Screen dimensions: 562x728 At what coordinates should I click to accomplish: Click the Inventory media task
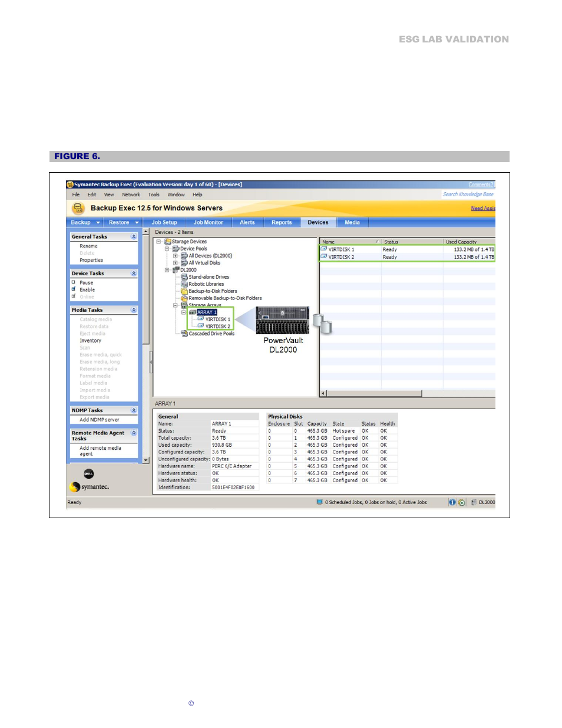90,341
